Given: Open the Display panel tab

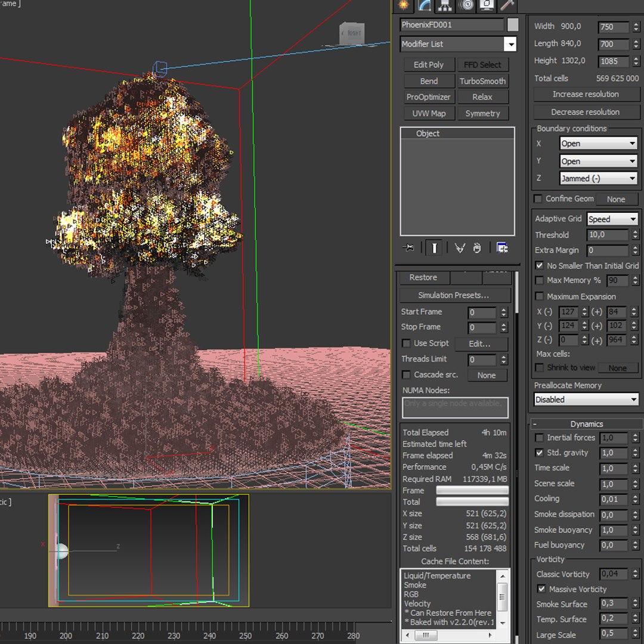Looking at the screenshot, I should pos(487,5).
